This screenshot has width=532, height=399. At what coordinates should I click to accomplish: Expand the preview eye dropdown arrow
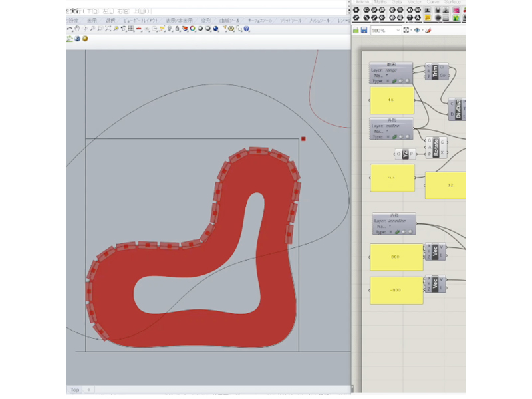424,31
